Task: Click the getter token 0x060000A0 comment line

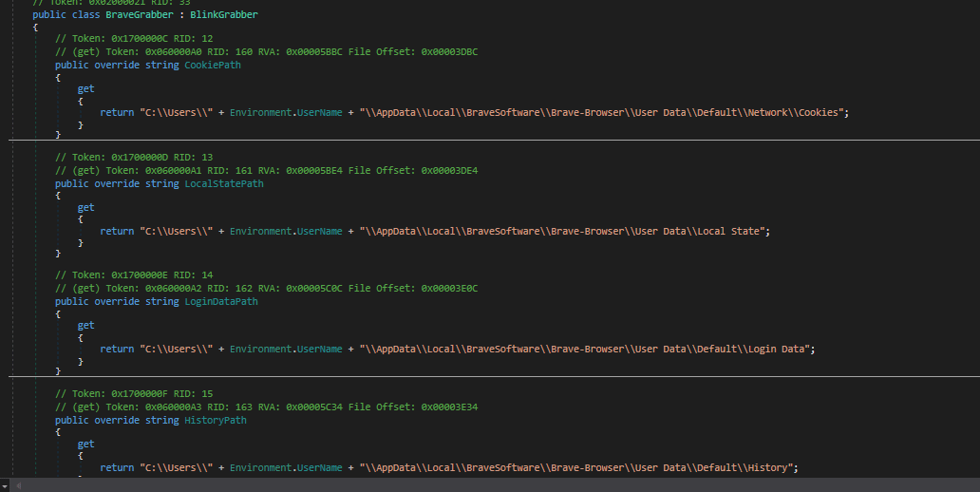Action: [266, 52]
